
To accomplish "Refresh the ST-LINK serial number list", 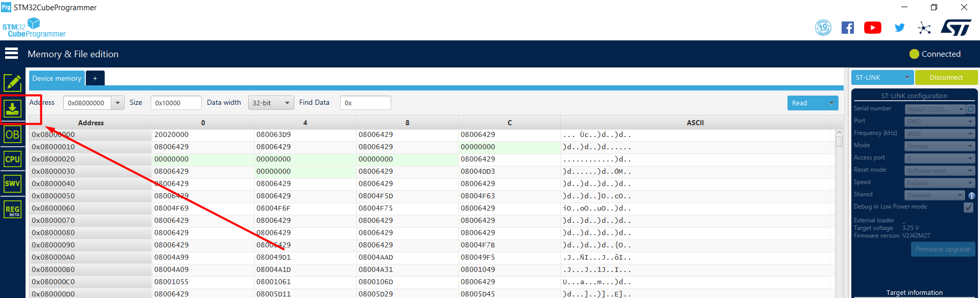I will coord(971,109).
